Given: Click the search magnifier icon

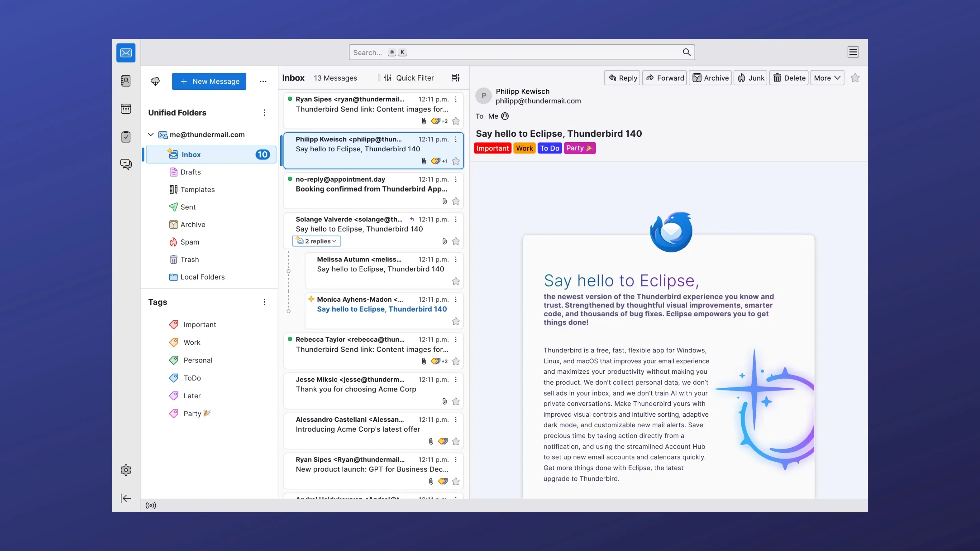Looking at the screenshot, I should click(686, 52).
